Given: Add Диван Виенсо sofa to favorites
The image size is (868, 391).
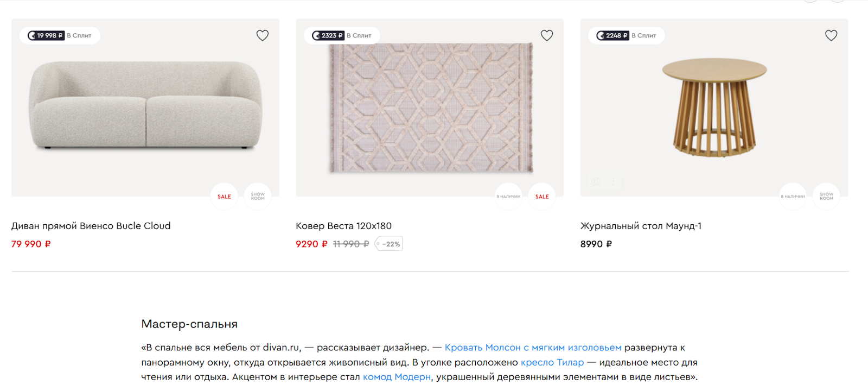Looking at the screenshot, I should coord(263,35).
